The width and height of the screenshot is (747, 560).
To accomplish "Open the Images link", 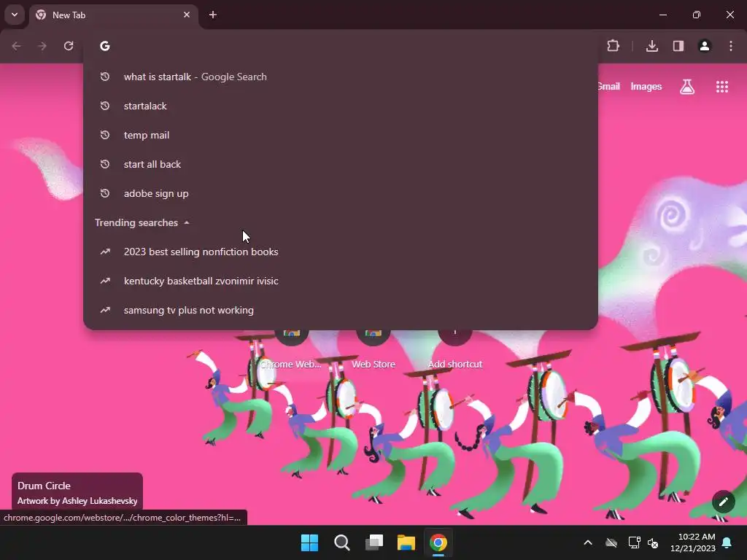I will coord(646,87).
